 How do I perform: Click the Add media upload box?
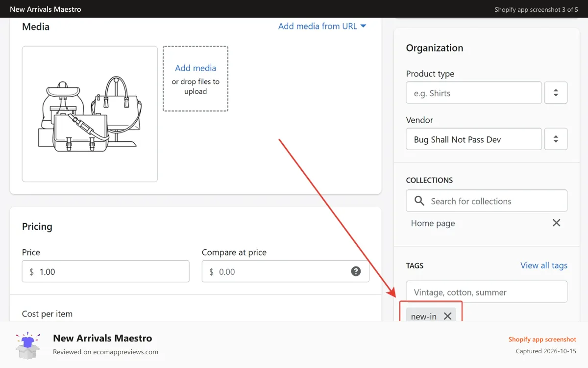pyautogui.click(x=196, y=79)
